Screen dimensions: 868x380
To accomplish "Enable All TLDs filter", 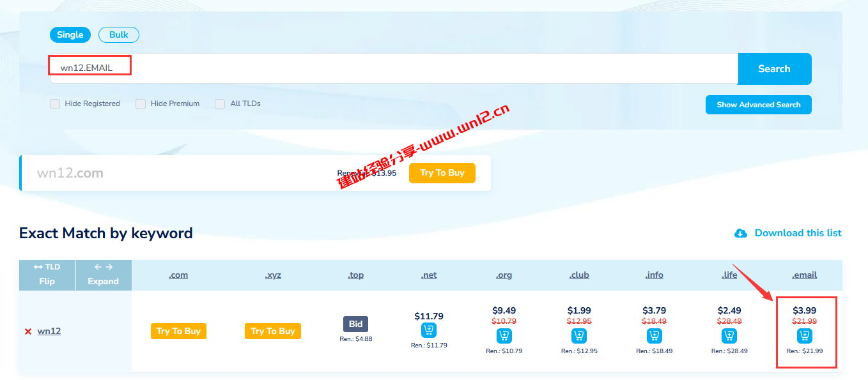I will click(x=220, y=103).
